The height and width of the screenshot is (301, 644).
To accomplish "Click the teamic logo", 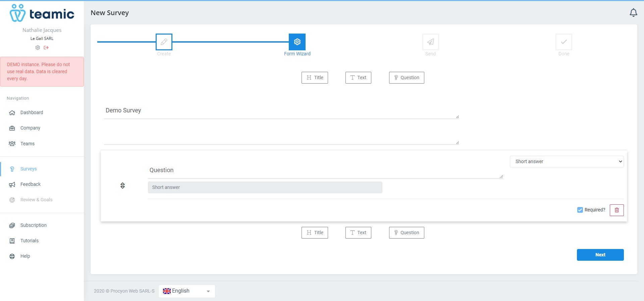I will coord(42,13).
